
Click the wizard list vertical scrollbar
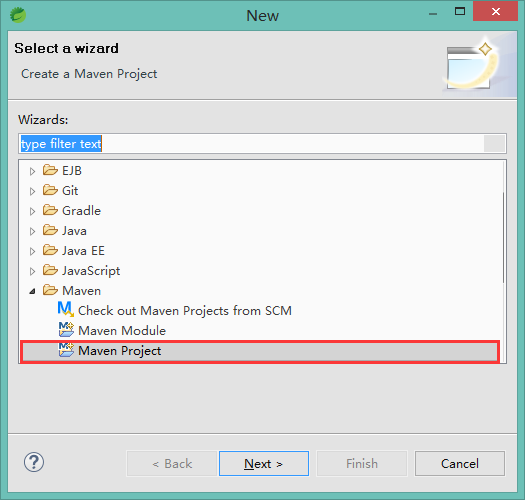pos(504,237)
